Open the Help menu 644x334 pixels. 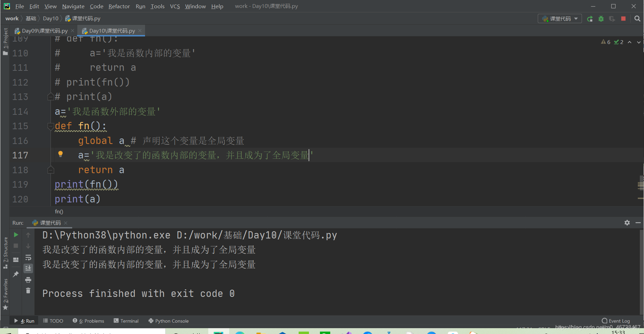217,6
